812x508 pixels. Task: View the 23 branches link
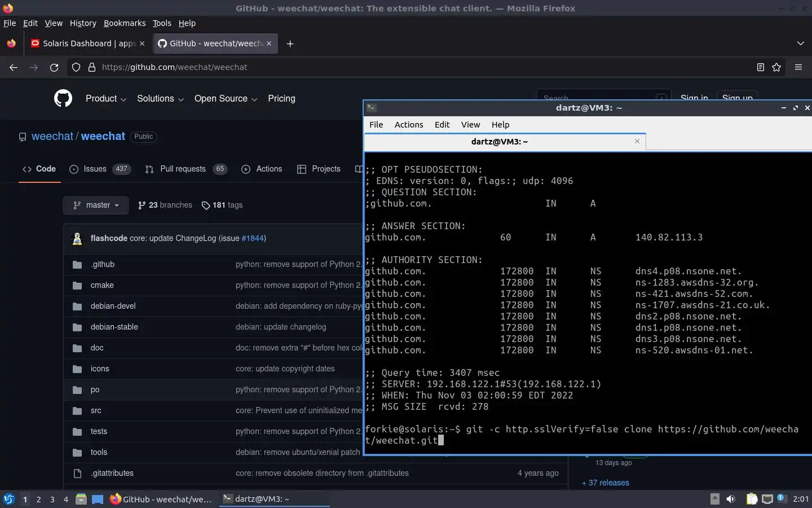coord(165,205)
